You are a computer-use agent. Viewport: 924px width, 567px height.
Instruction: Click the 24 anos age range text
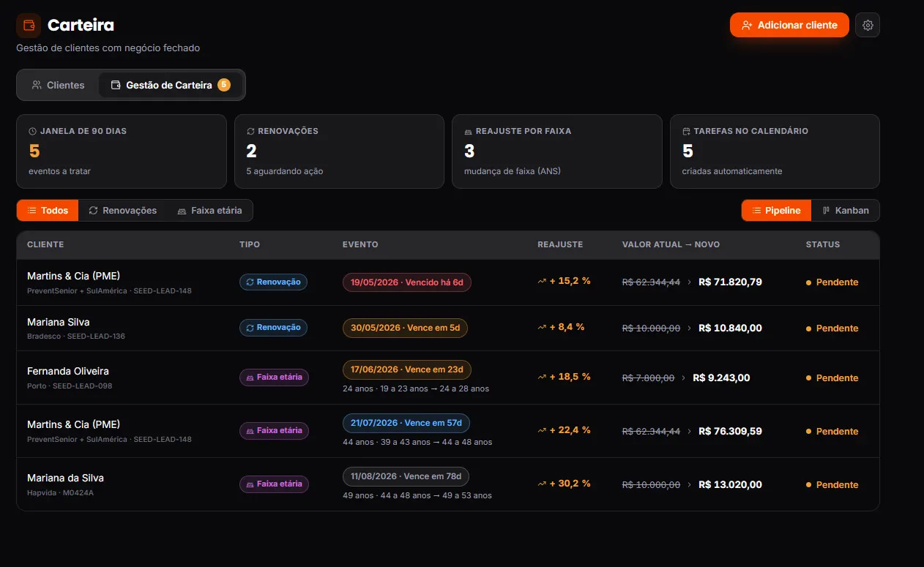(x=416, y=388)
